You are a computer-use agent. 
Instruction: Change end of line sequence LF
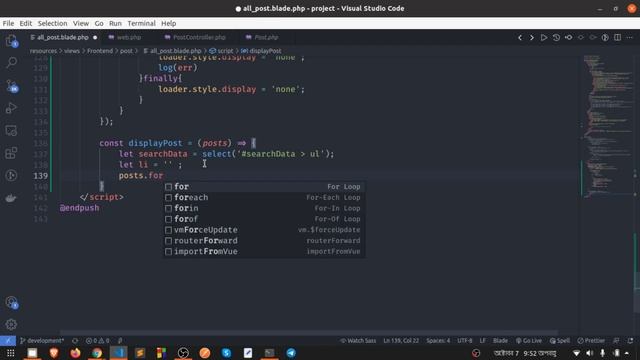[x=482, y=340]
